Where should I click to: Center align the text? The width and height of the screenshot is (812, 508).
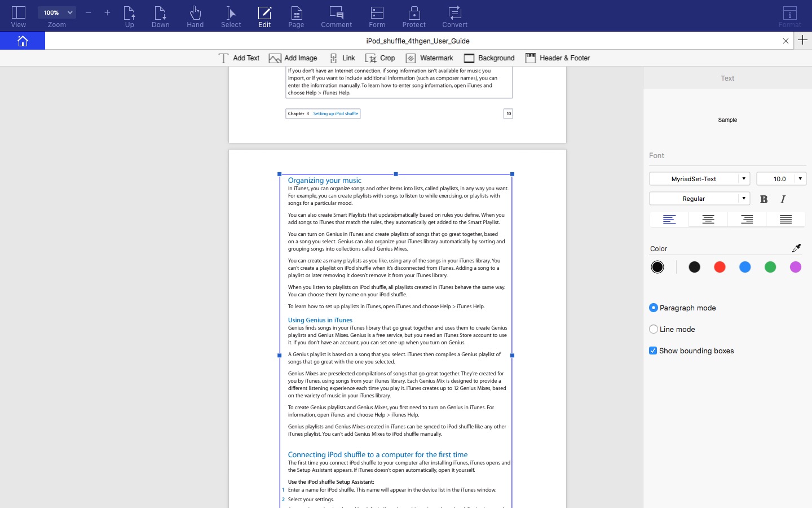[708, 220]
